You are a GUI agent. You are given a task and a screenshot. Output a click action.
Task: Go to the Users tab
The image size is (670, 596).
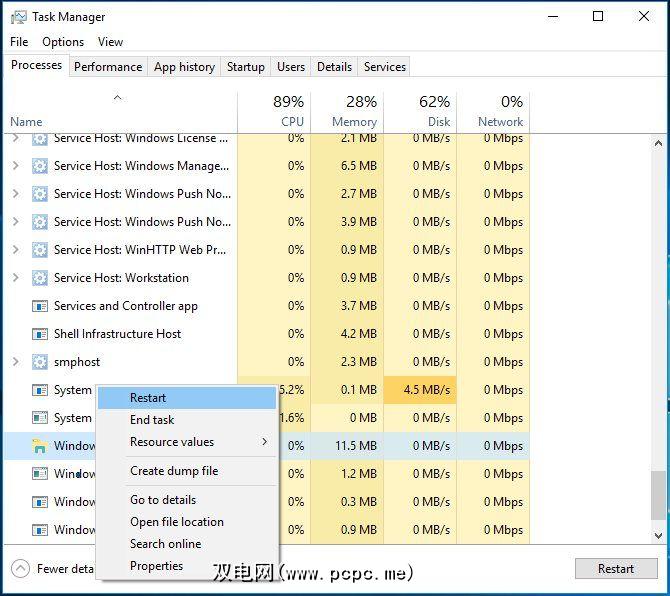coord(291,67)
